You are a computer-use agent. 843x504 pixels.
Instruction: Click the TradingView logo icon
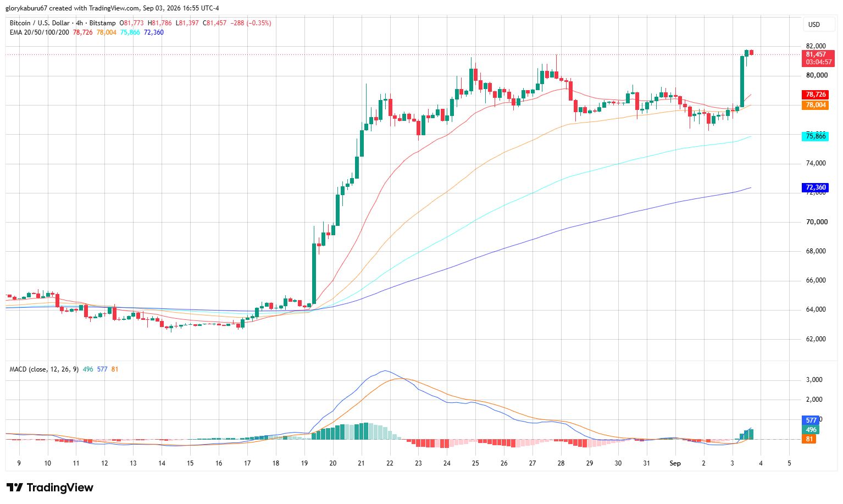tap(15, 488)
